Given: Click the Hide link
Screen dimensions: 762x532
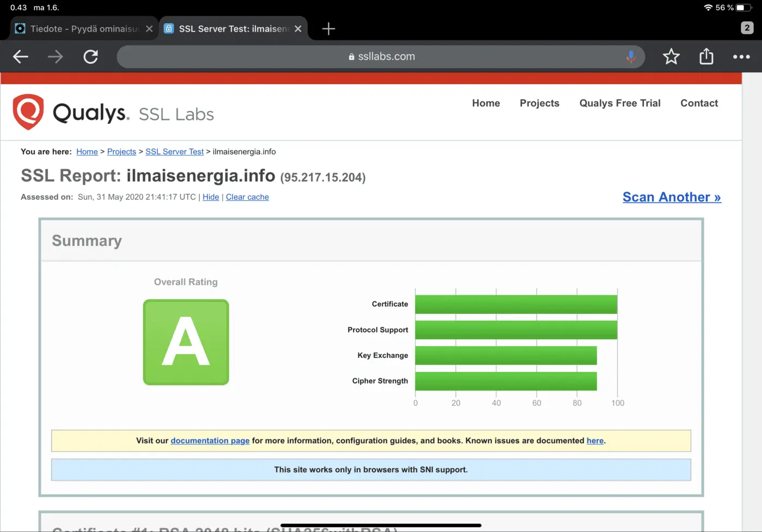Looking at the screenshot, I should (211, 197).
